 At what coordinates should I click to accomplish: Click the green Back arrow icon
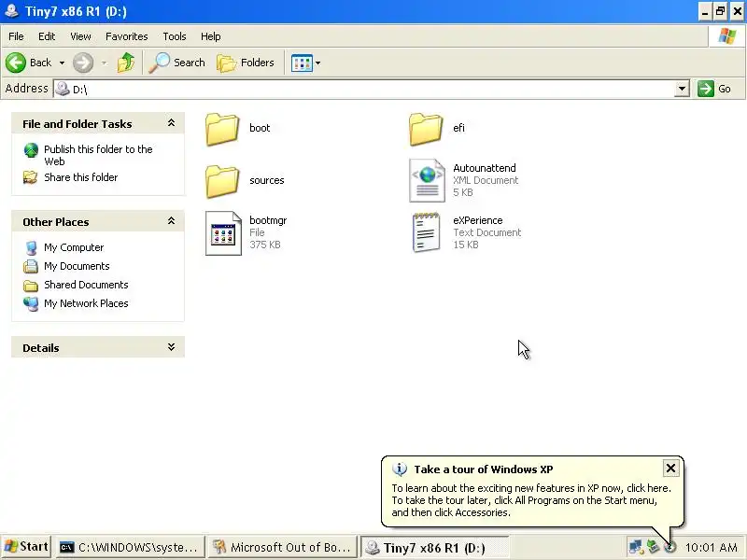click(x=16, y=63)
